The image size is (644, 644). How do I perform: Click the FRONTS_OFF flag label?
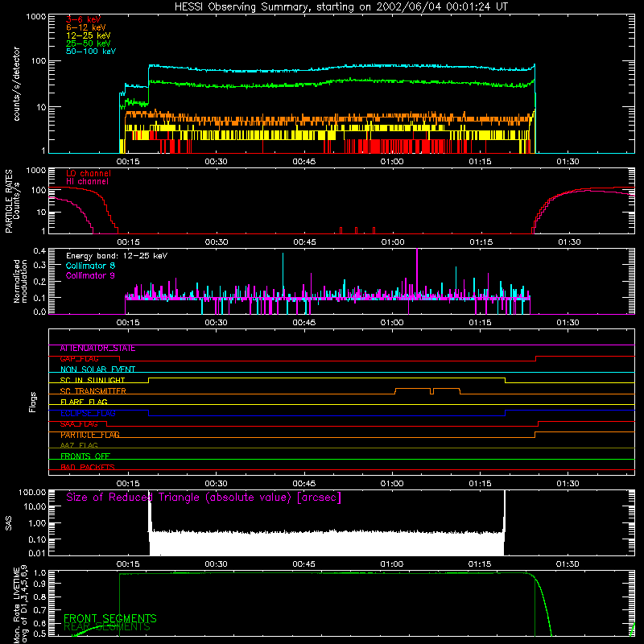coord(85,456)
